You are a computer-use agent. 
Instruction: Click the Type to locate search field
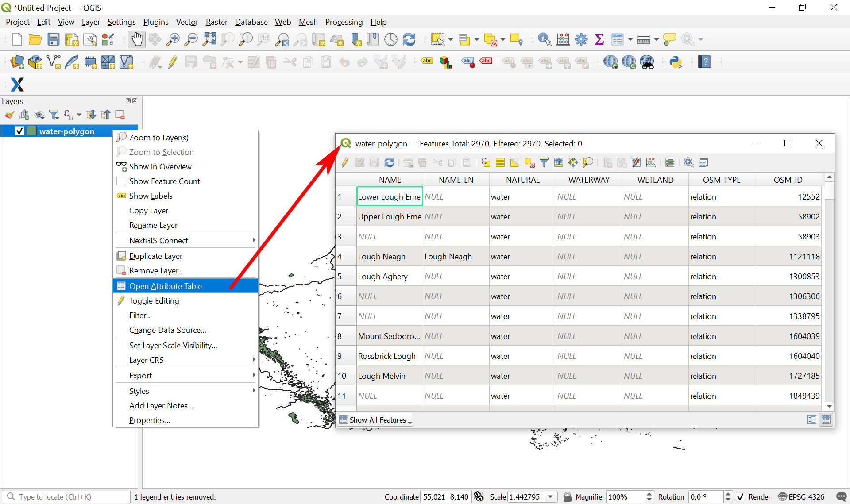click(x=71, y=497)
